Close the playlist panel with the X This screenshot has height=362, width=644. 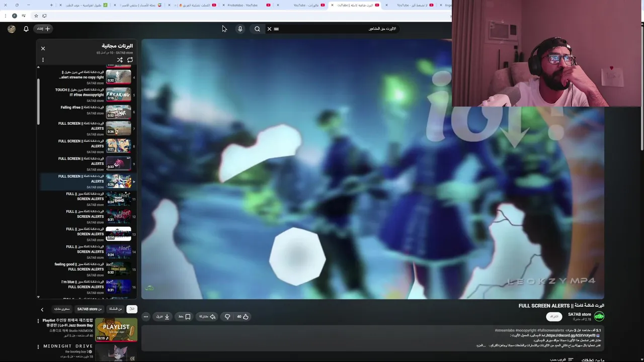pos(43,48)
